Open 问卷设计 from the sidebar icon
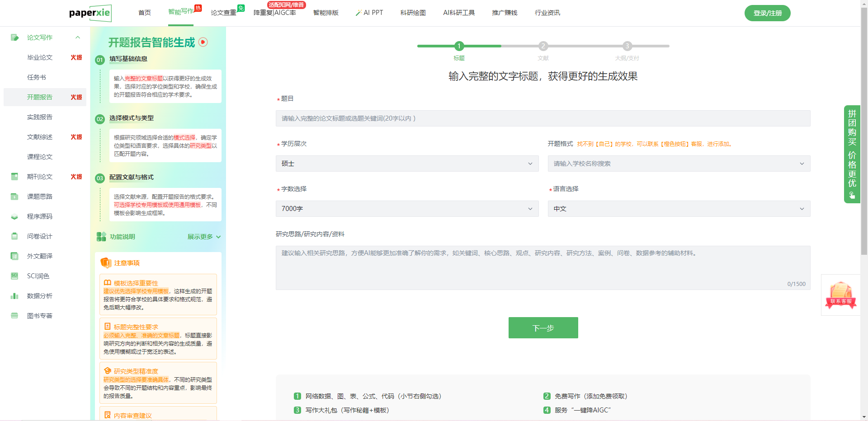This screenshot has width=868, height=421. click(x=14, y=236)
